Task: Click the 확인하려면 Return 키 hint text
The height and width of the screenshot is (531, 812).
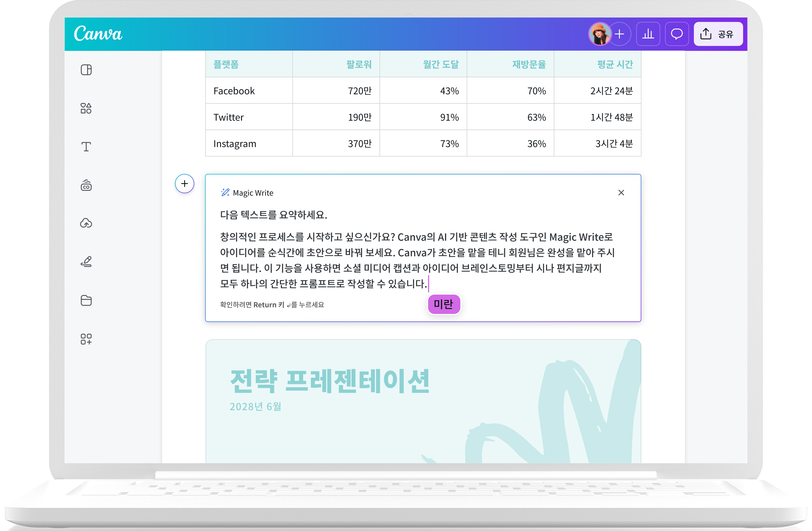Action: (x=272, y=304)
